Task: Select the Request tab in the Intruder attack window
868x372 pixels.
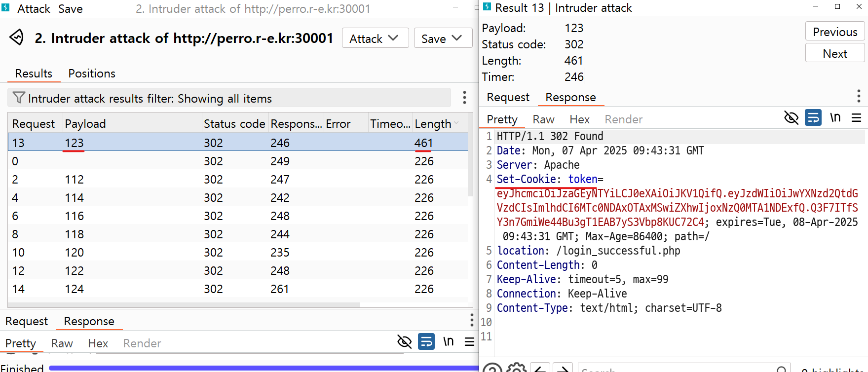Action: click(x=27, y=321)
